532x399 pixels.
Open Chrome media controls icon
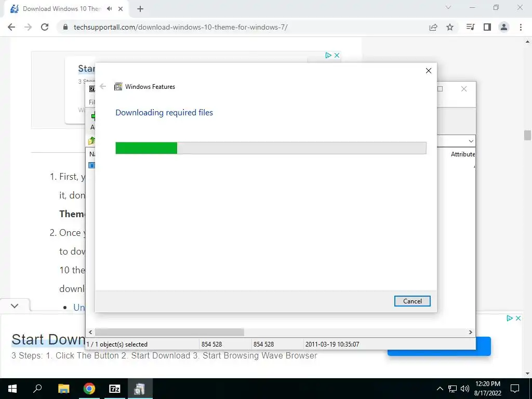point(470,27)
